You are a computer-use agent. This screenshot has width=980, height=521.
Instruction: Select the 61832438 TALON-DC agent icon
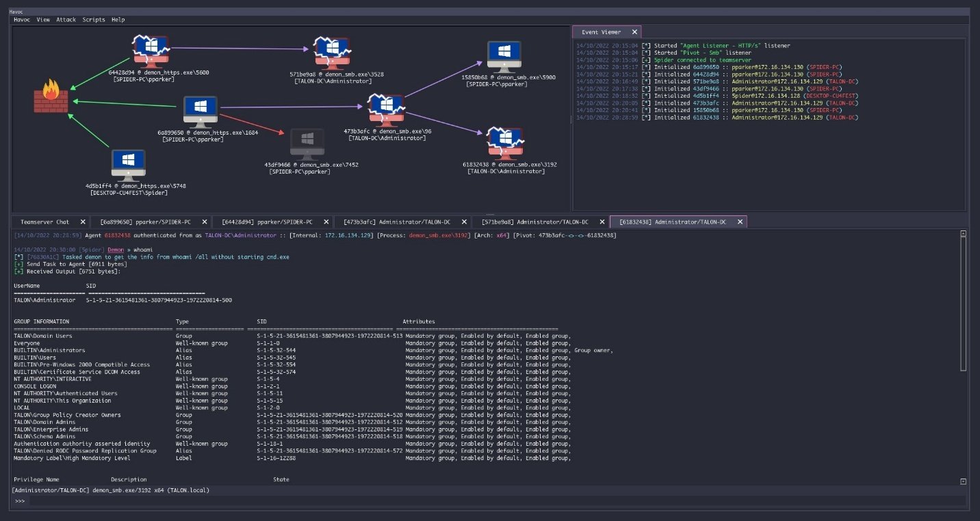coord(506,142)
